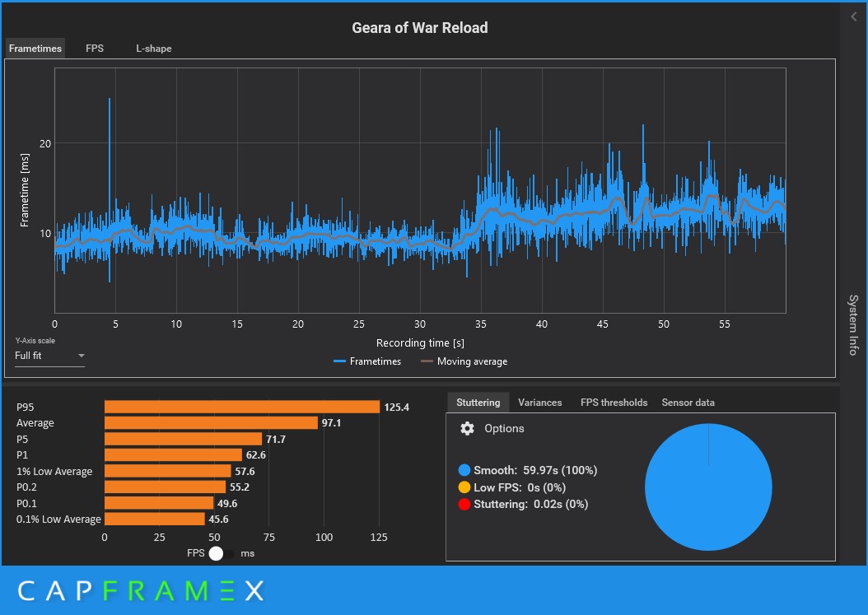Select the Frametimes tab
Viewport: 868px width, 615px height.
[35, 48]
